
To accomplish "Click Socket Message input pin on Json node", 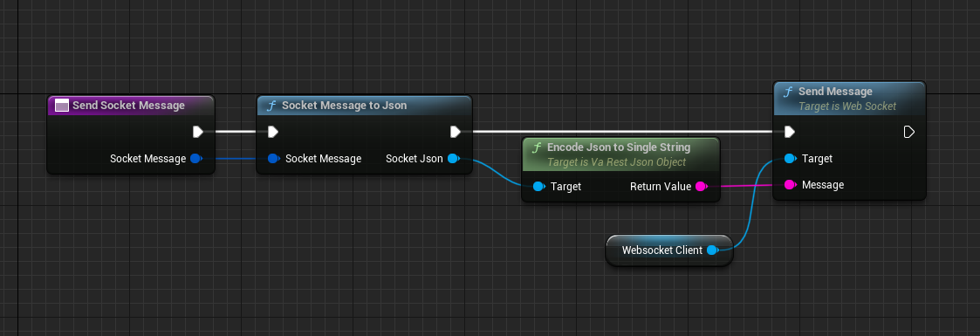I will pos(273,159).
